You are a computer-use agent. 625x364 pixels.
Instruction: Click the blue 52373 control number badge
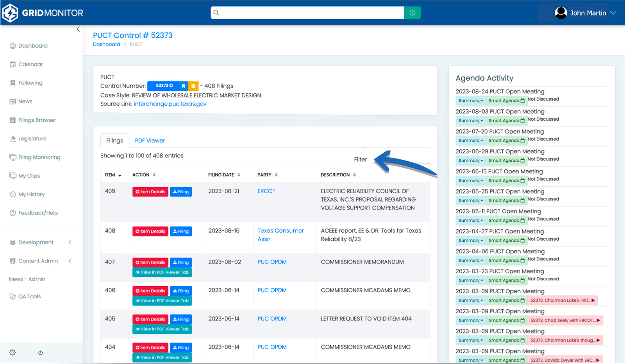click(164, 86)
